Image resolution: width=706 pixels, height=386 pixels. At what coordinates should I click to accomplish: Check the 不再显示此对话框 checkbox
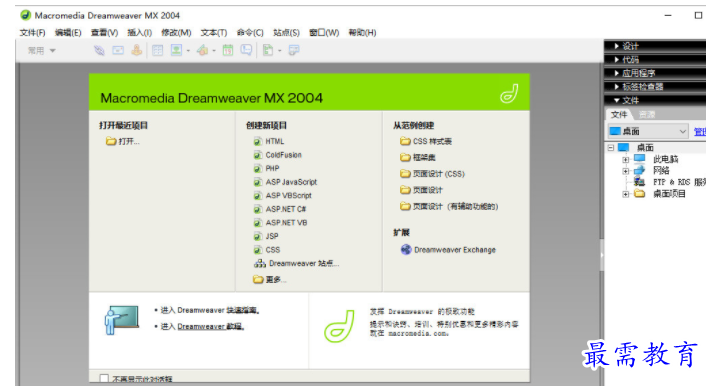click(x=104, y=378)
